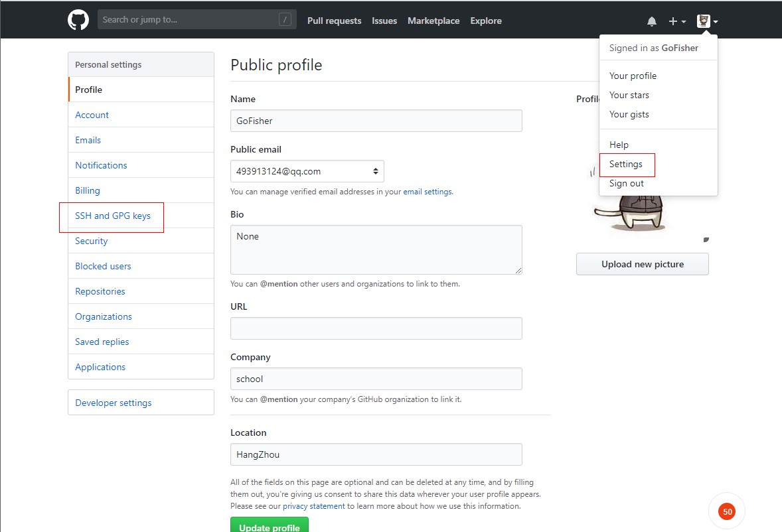Viewport: 782px width, 532px height.
Task: Open SSH and GPG keys settings
Action: tap(113, 216)
